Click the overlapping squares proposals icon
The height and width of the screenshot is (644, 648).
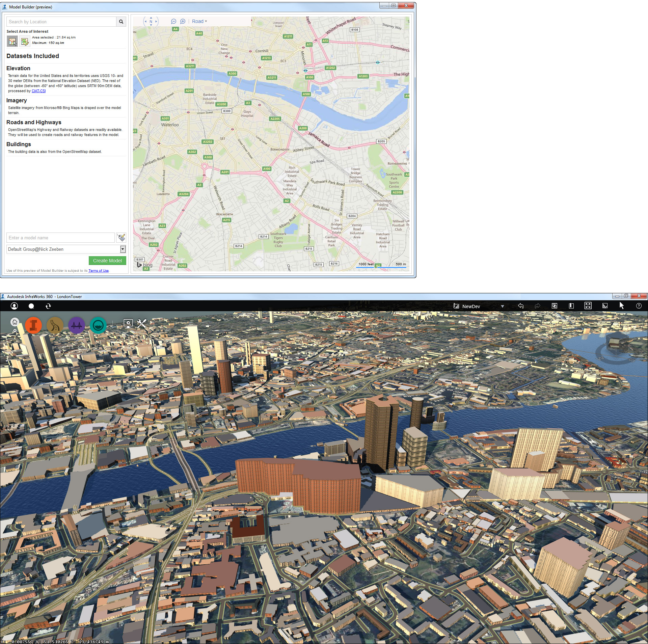(x=554, y=306)
